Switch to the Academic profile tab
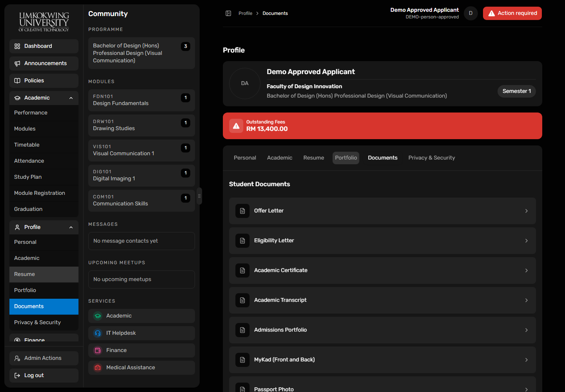565x392 pixels. [x=280, y=158]
